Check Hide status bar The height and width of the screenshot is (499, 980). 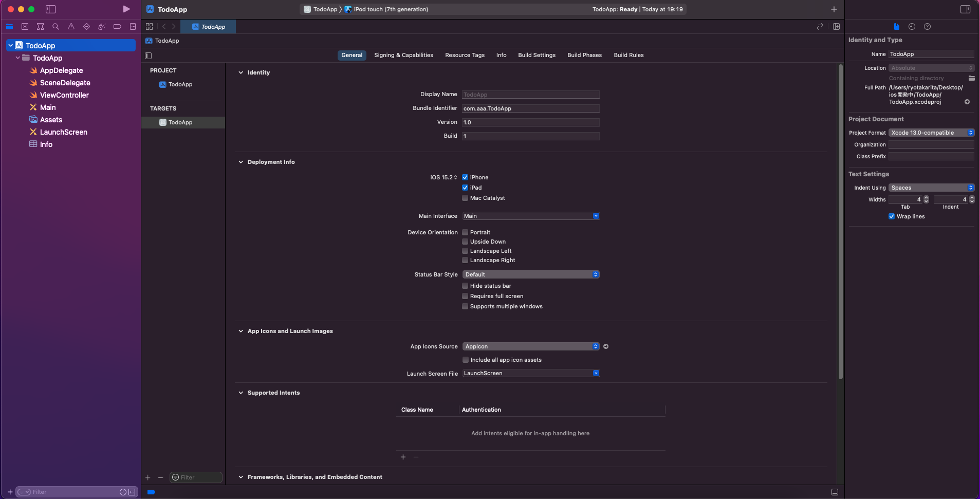[x=465, y=286]
